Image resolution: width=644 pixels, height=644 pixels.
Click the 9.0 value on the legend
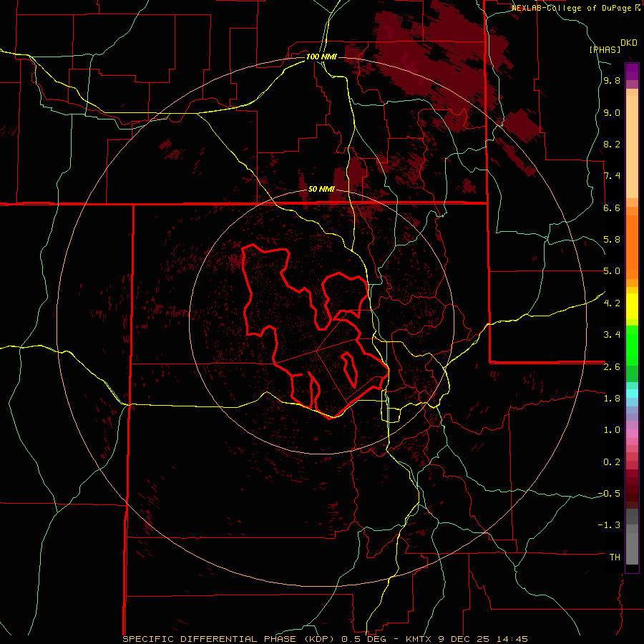pyautogui.click(x=612, y=112)
